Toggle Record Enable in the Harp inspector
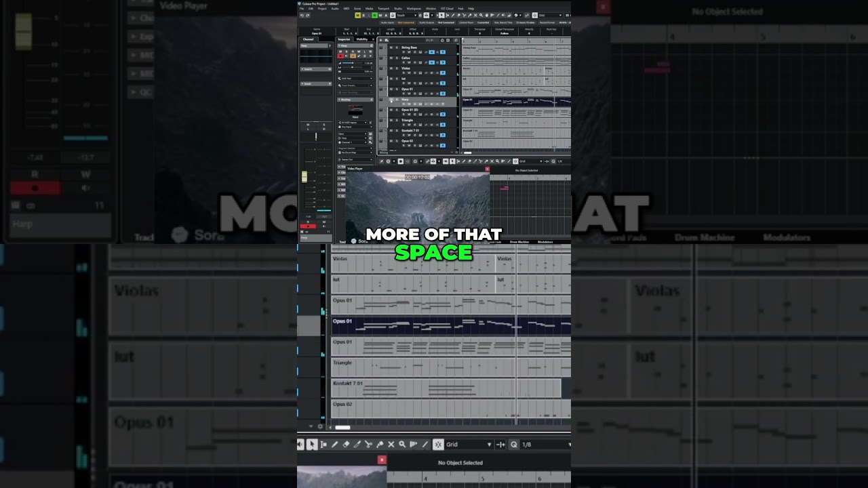 340,56
